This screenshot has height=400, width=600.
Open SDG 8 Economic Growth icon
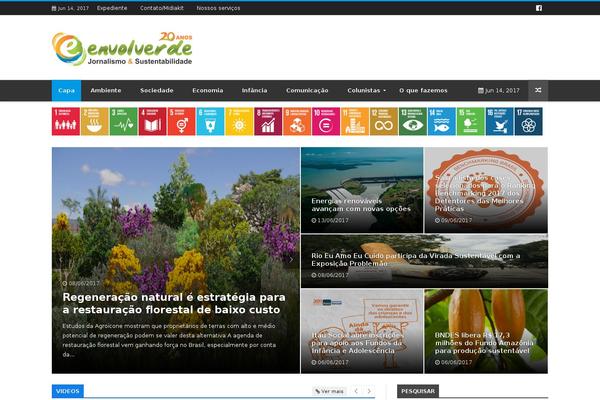pyautogui.click(x=268, y=121)
